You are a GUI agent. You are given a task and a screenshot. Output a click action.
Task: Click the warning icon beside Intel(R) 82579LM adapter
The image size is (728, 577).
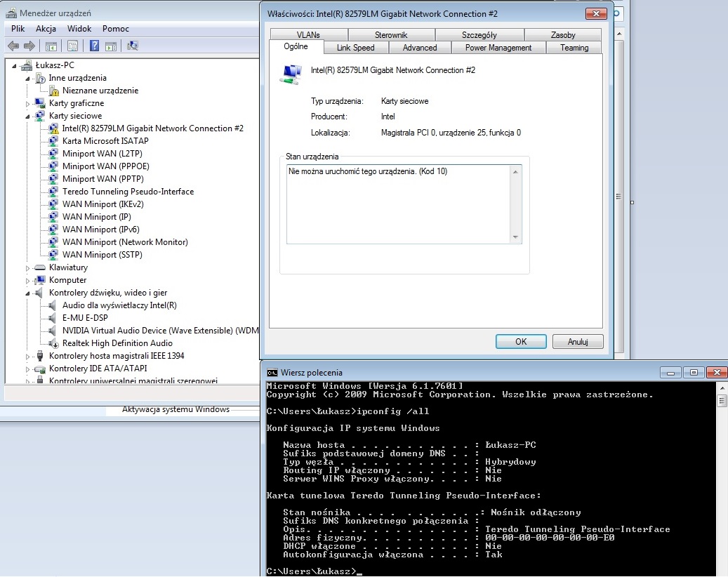[x=54, y=128]
